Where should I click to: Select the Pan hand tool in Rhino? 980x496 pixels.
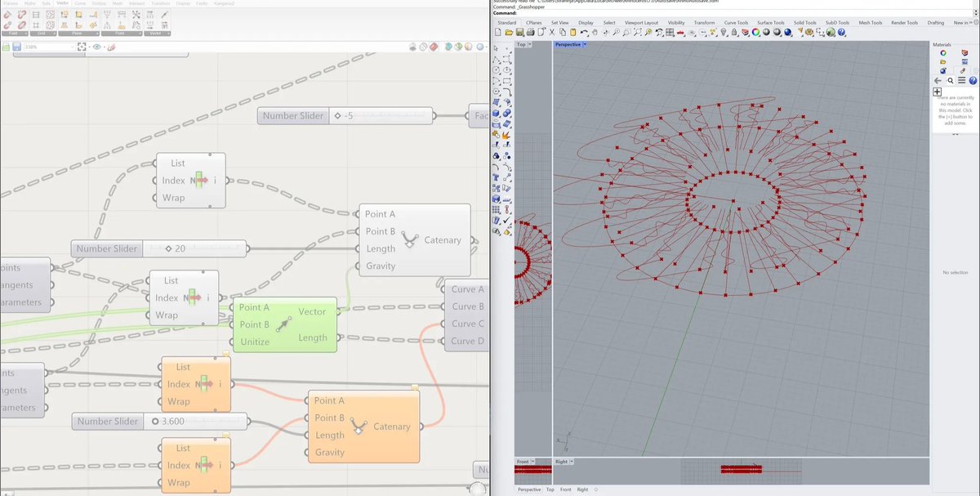595,32
